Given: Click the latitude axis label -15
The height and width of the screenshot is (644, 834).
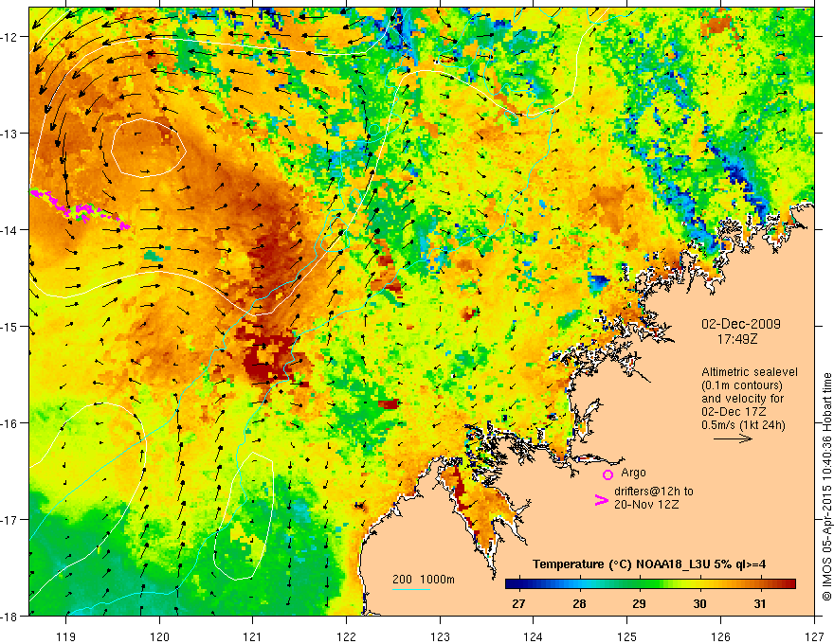Looking at the screenshot, I should click(x=10, y=326).
